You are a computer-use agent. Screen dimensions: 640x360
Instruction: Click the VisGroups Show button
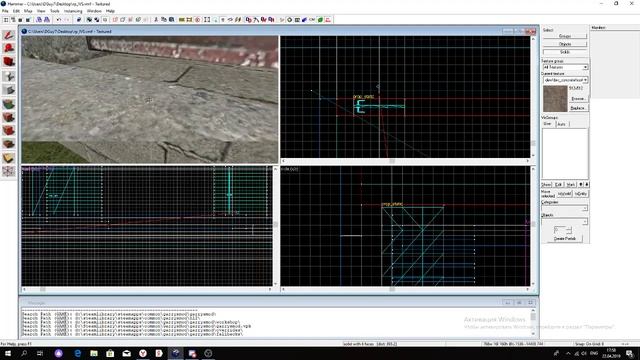click(x=547, y=184)
